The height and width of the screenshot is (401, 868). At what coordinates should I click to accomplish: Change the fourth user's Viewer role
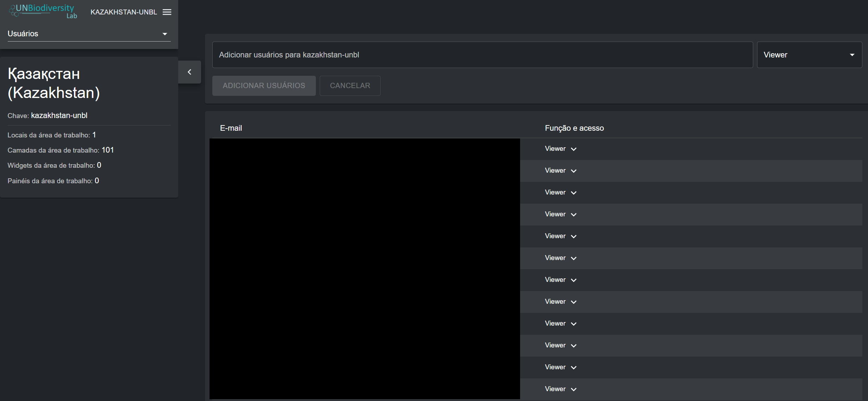pos(574,215)
